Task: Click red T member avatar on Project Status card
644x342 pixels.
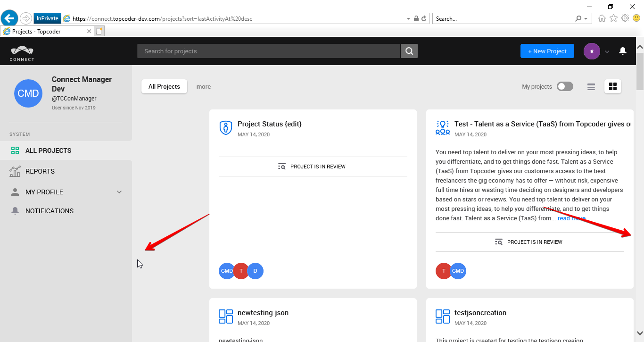Action: [241, 271]
